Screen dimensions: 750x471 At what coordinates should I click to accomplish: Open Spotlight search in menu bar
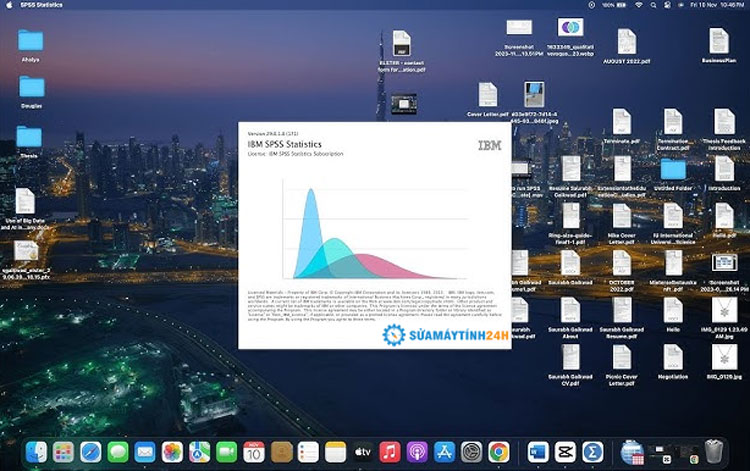(x=653, y=5)
